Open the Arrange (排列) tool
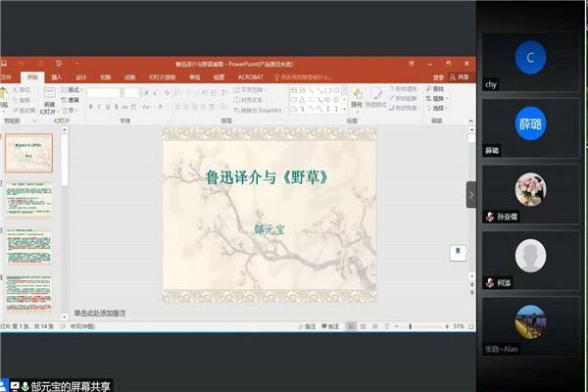Screen dimensions: 588x392 356,97
